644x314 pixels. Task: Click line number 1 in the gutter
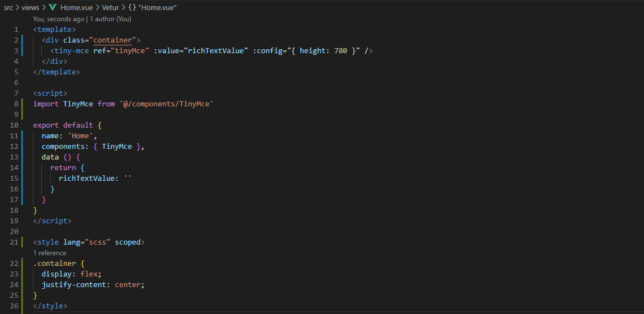point(16,29)
